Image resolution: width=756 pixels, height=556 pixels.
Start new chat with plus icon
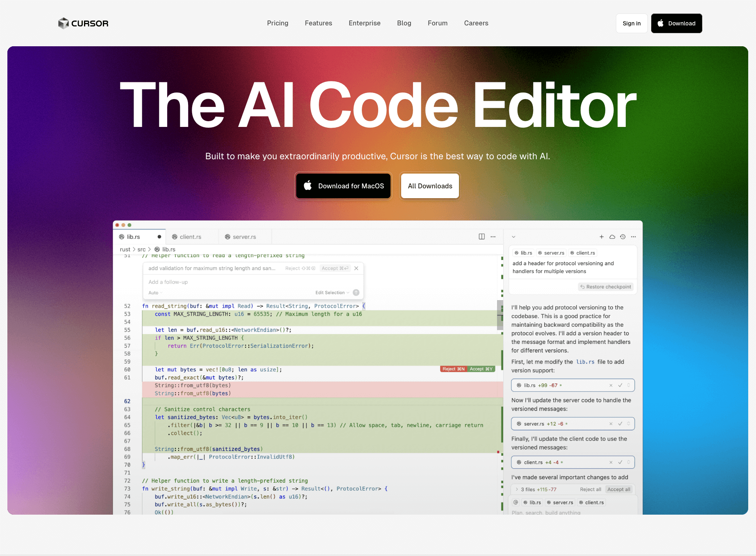tap(602, 237)
